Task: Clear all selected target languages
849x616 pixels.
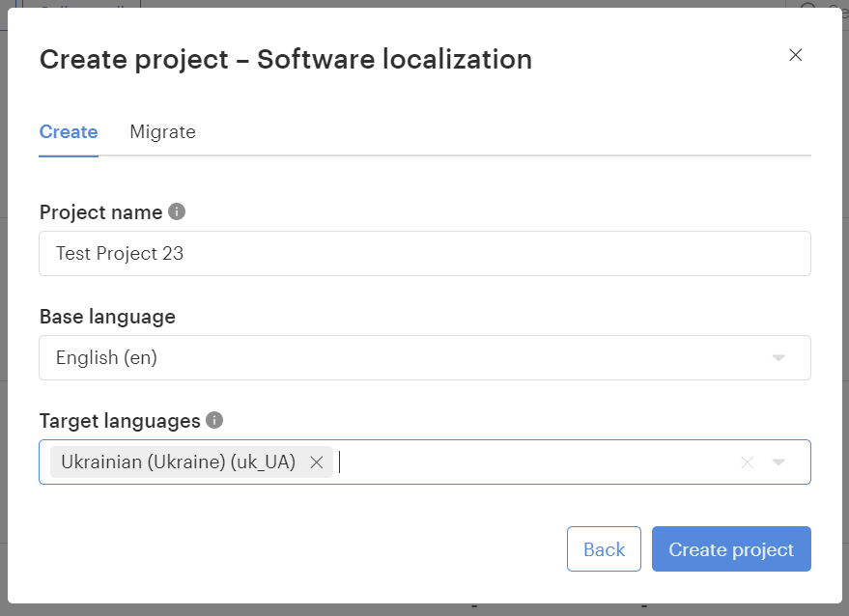Action: coord(747,462)
